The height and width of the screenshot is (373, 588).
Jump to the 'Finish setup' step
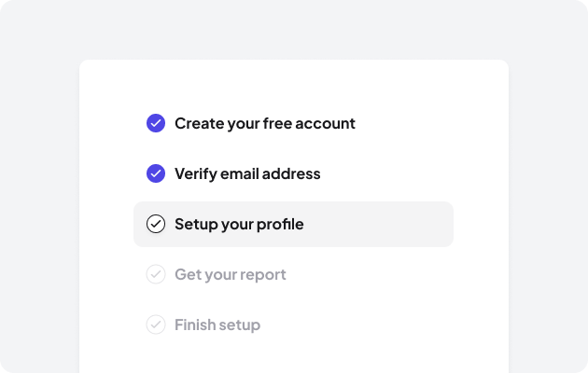click(217, 325)
